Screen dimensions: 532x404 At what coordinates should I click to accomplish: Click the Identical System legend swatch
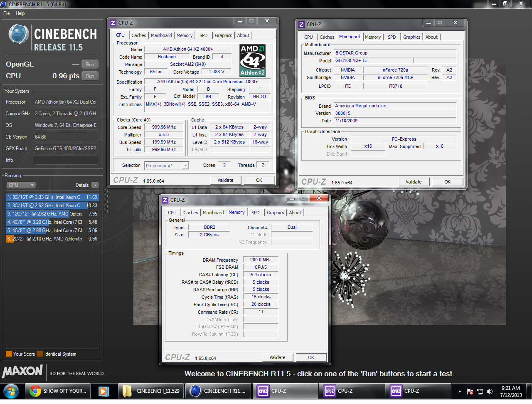(40, 354)
